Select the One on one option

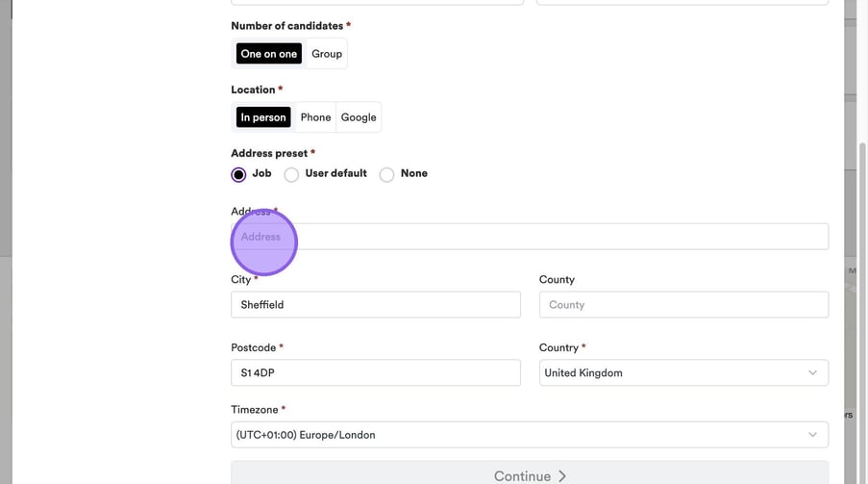pos(269,54)
